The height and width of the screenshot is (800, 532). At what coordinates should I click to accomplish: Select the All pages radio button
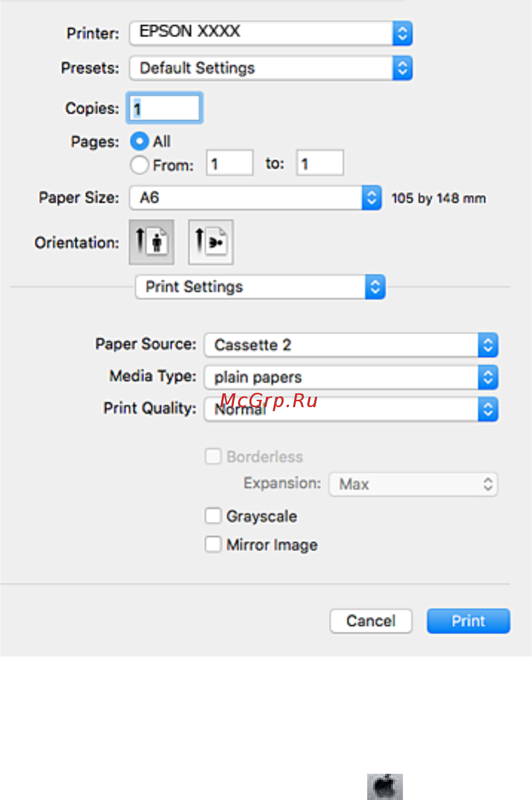pyautogui.click(x=140, y=141)
